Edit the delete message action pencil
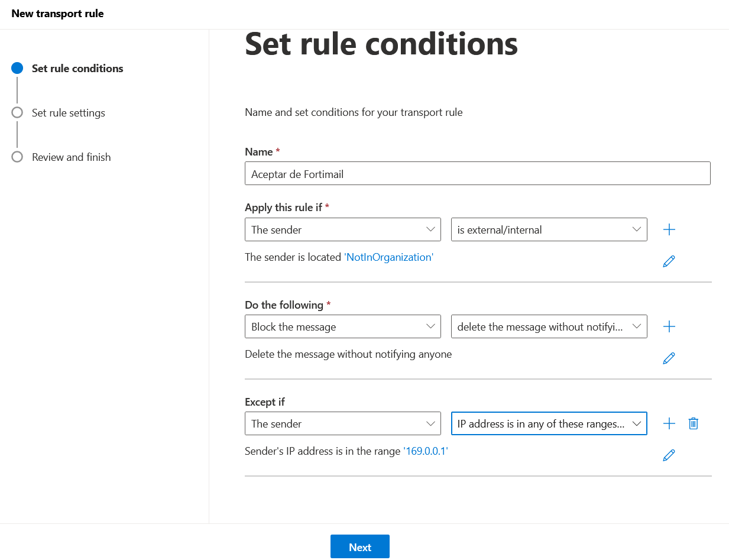Screen dimensions: 729x560 click(x=669, y=358)
